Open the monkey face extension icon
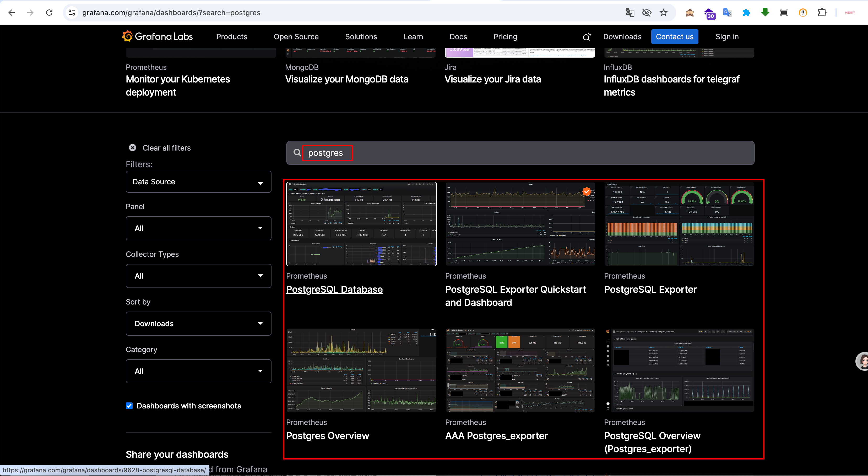The height and width of the screenshot is (476, 868). tap(690, 13)
